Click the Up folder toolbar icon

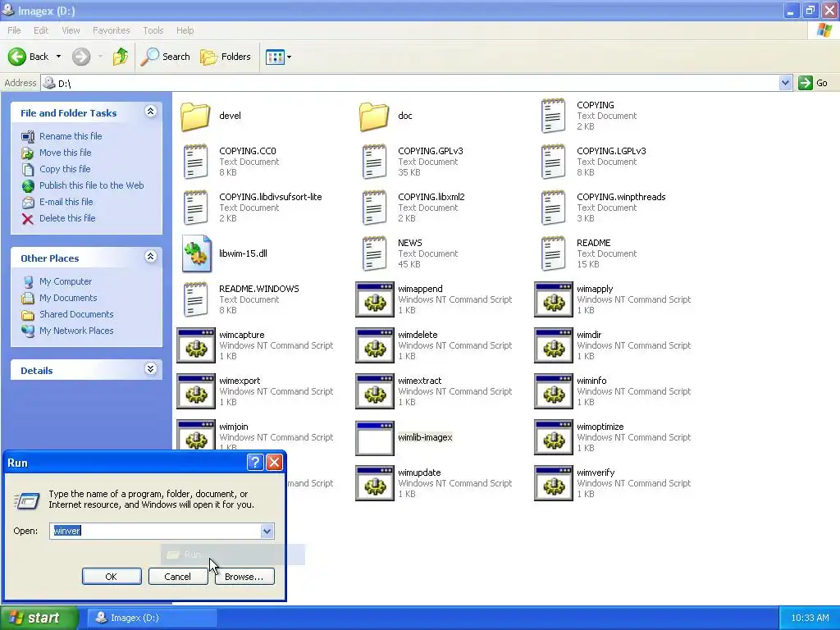tap(120, 57)
